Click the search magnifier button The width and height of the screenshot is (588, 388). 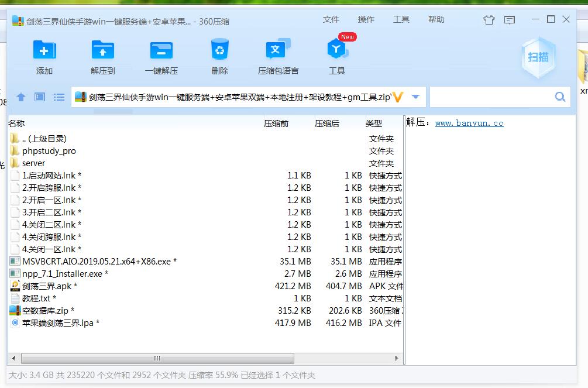560,97
